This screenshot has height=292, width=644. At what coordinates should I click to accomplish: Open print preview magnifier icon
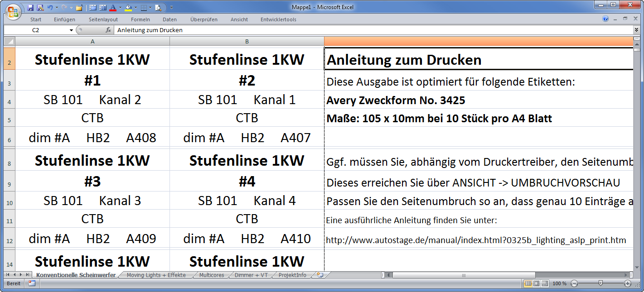[158, 8]
